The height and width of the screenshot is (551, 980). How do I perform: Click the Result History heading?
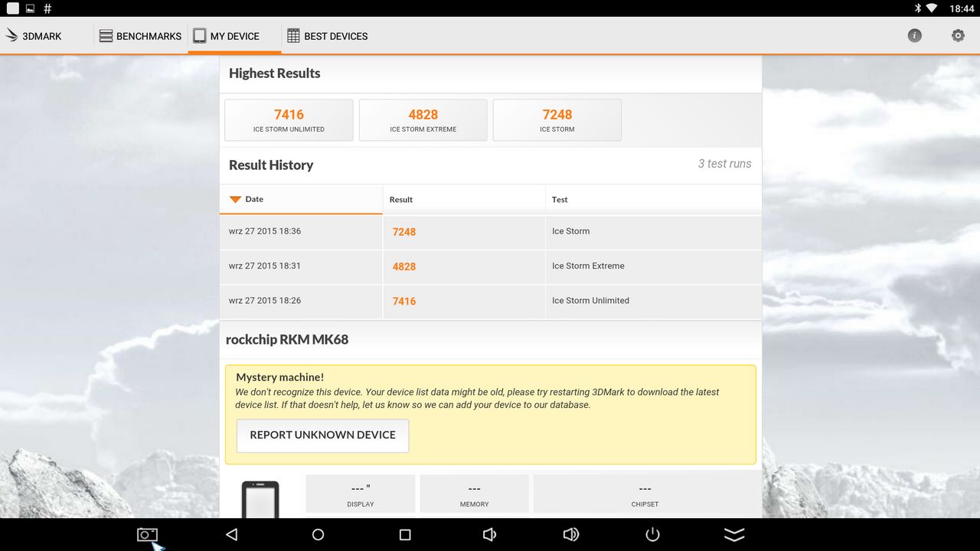click(271, 165)
